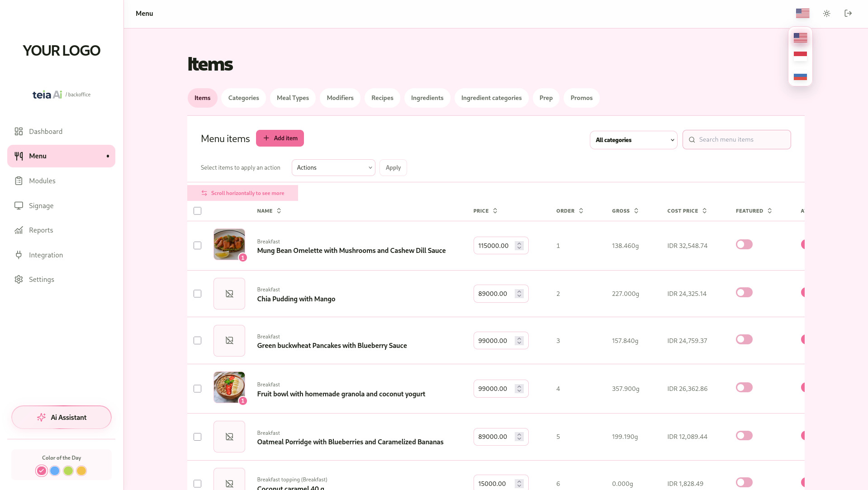Select the Indonesian flag language option
Screen dimensions: 868x490
800,56
